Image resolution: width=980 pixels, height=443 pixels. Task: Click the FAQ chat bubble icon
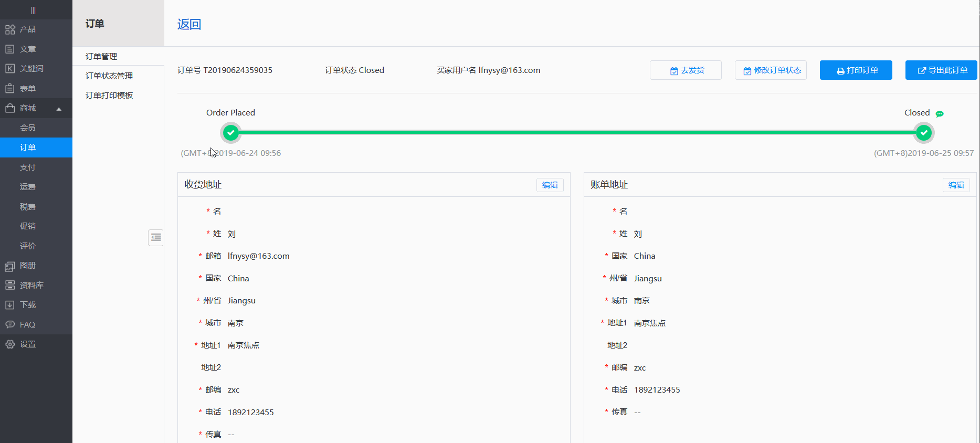coord(10,325)
